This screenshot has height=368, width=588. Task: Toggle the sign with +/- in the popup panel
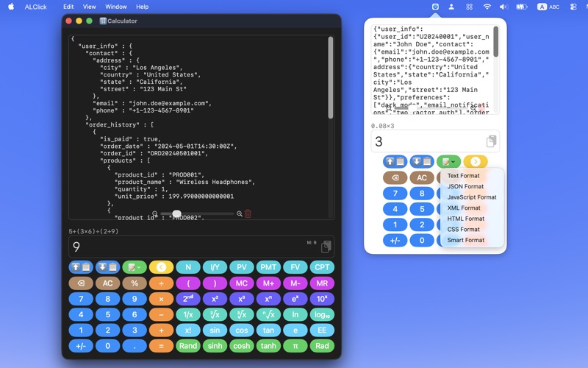(395, 241)
